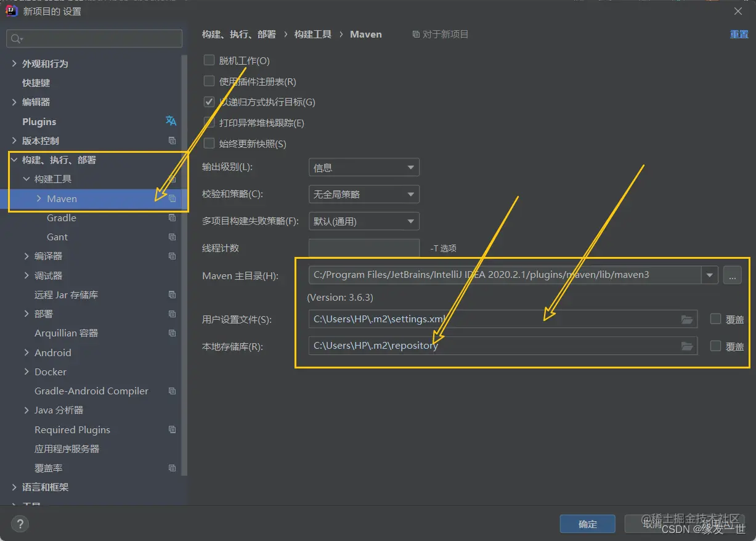Open the 输出级别 dropdown showing 信息
756x541 pixels.
(x=364, y=167)
